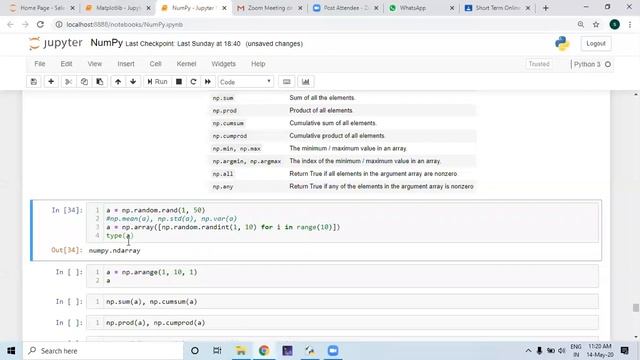Open the notifications action center
This screenshot has height=360, width=640.
pos(624,351)
